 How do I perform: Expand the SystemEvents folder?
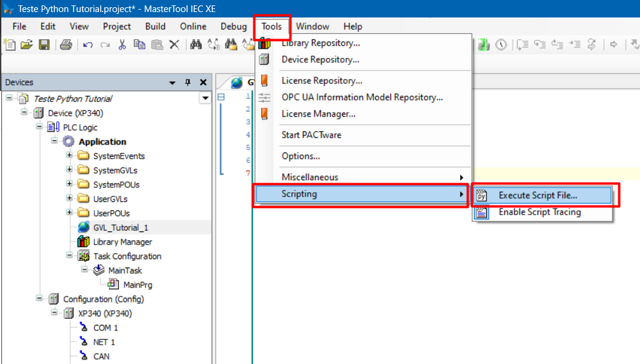click(69, 155)
